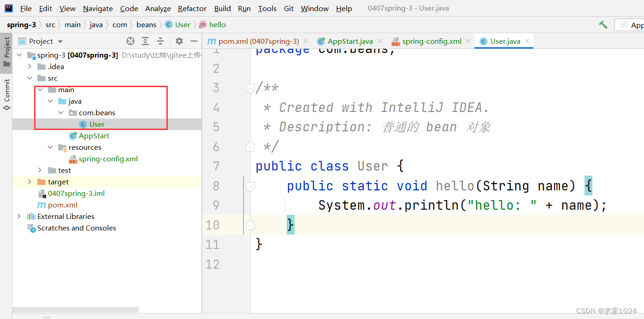Open the Git menu
The width and height of the screenshot is (644, 319).
tap(289, 8)
